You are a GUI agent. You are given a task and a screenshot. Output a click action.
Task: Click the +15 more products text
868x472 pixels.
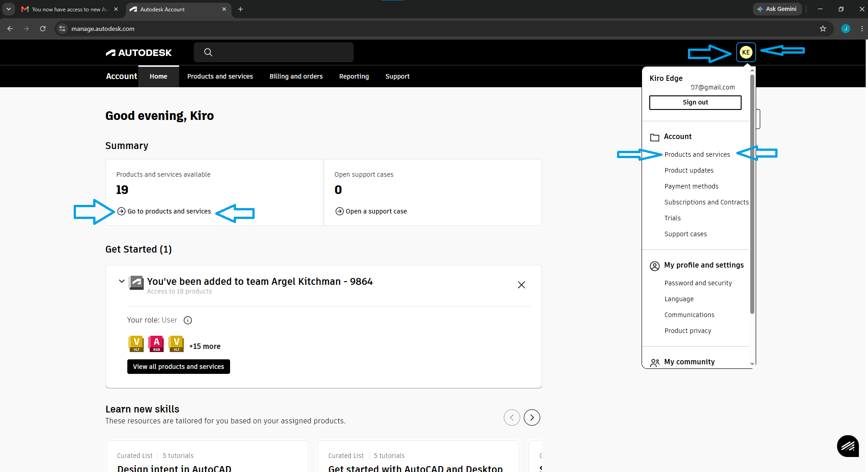coord(205,346)
